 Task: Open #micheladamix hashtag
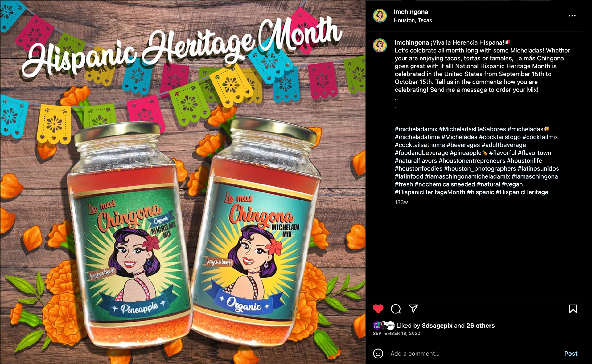[416, 129]
